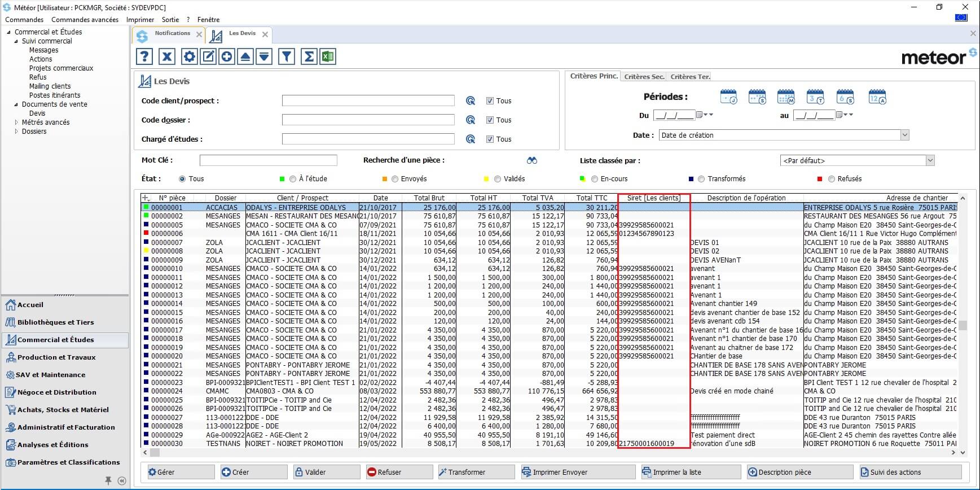Click the X toolbar icon beside help

[x=167, y=56]
